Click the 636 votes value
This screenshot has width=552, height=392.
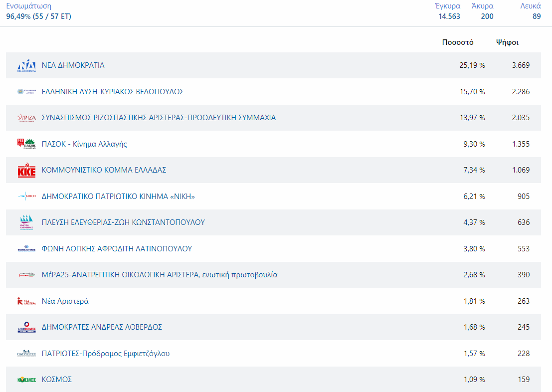(524, 222)
